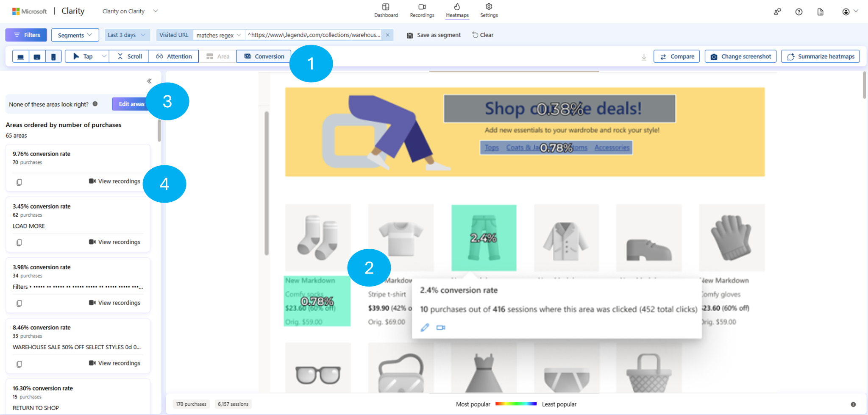Switch to the Heatmaps tab
The width and height of the screenshot is (868, 415).
click(457, 10)
